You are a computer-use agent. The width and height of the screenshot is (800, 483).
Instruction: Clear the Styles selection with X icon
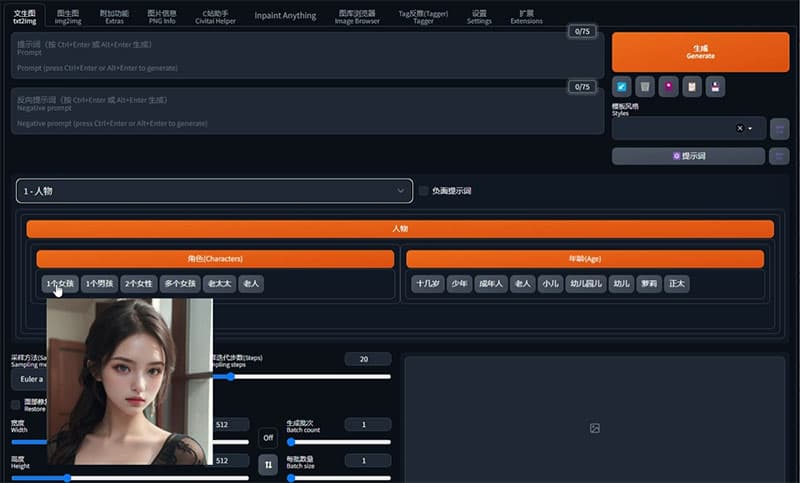[x=740, y=128]
